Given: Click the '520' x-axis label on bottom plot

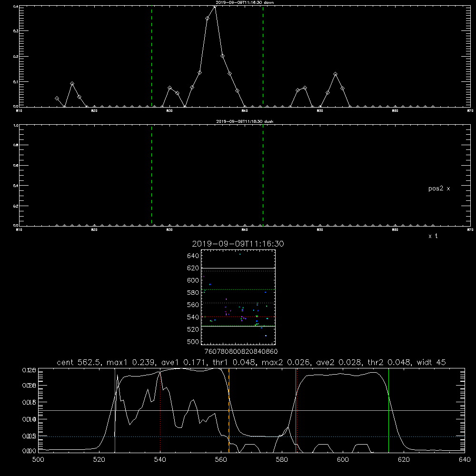Looking at the screenshot, I should tap(99, 460).
